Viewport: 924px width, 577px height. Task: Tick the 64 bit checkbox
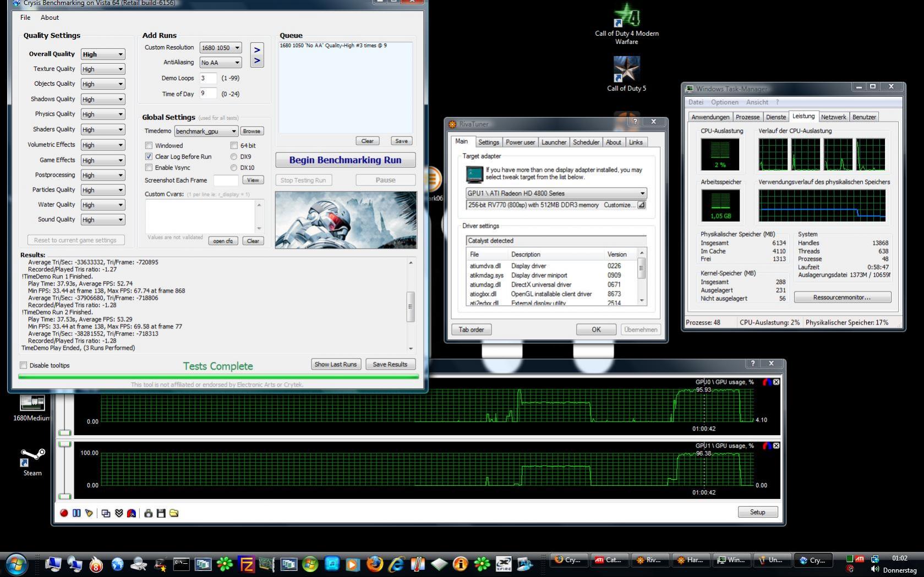coord(234,146)
